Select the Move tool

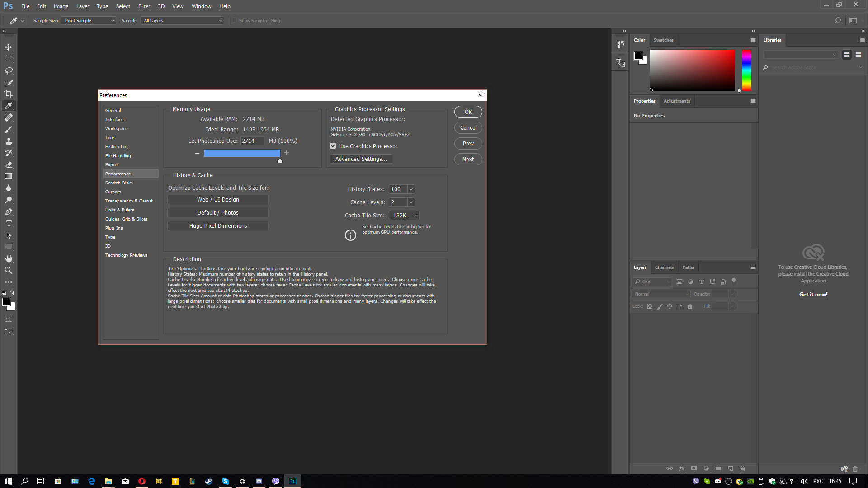tap(9, 47)
